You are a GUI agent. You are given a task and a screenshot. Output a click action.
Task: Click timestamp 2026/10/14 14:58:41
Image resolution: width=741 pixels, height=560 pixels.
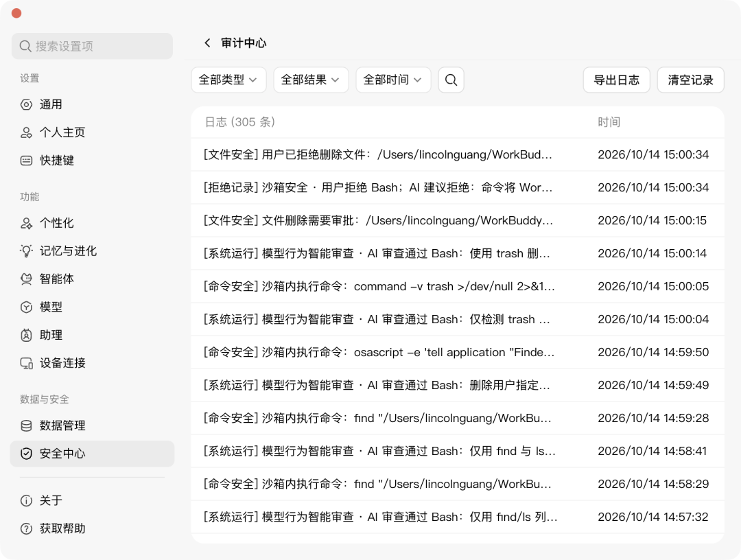coord(652,451)
